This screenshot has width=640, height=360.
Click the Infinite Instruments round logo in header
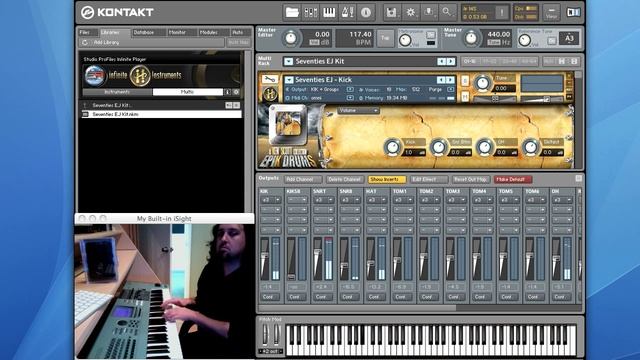pos(140,76)
